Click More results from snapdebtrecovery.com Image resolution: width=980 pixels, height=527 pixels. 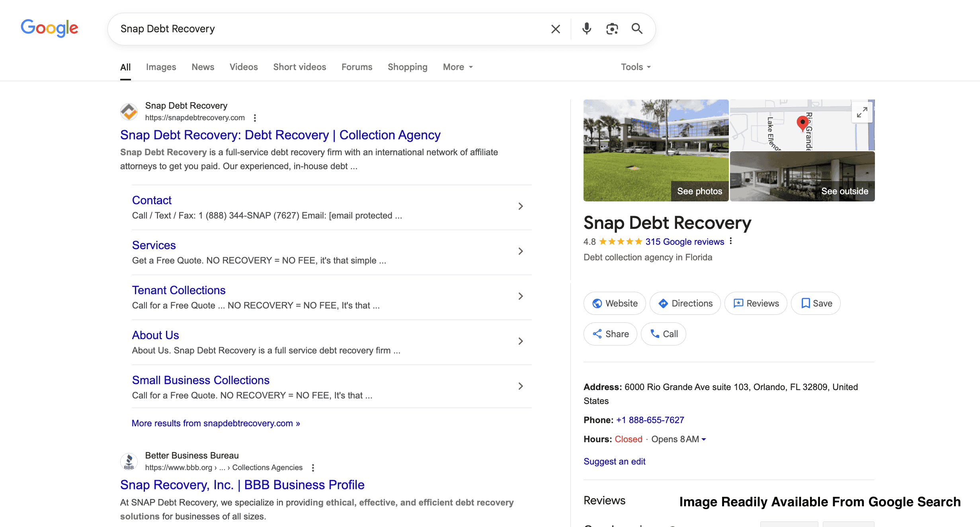point(216,423)
